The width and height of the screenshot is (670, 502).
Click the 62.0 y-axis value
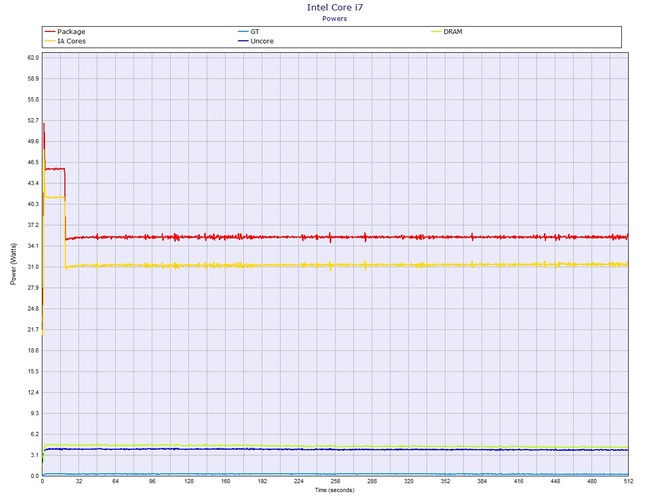33,58
